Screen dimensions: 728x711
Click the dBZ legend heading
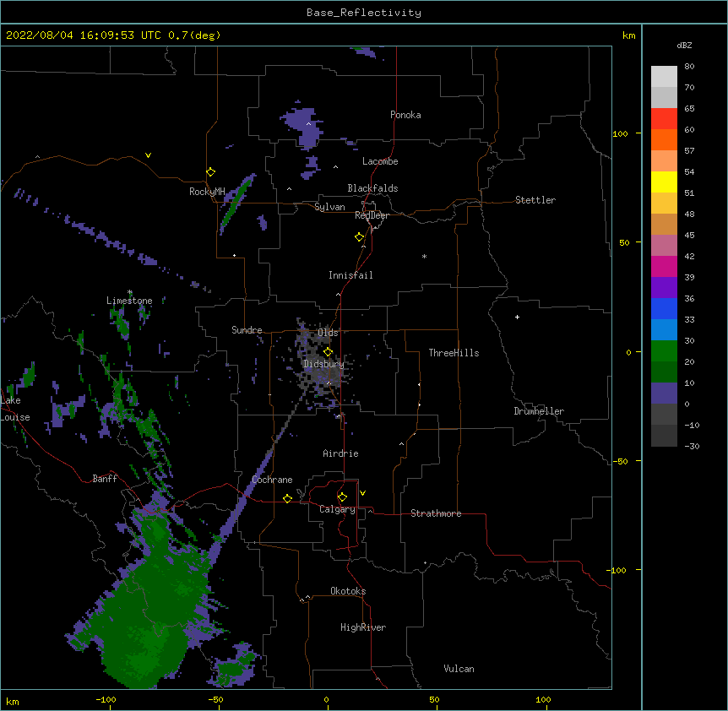(x=684, y=45)
